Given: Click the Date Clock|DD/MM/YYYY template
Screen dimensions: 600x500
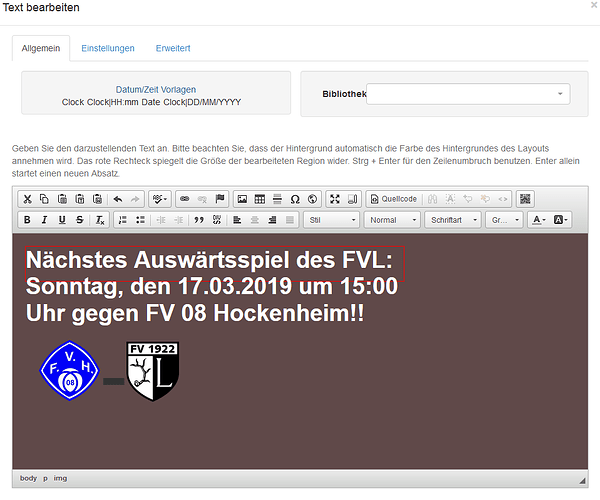Looking at the screenshot, I should [x=191, y=102].
